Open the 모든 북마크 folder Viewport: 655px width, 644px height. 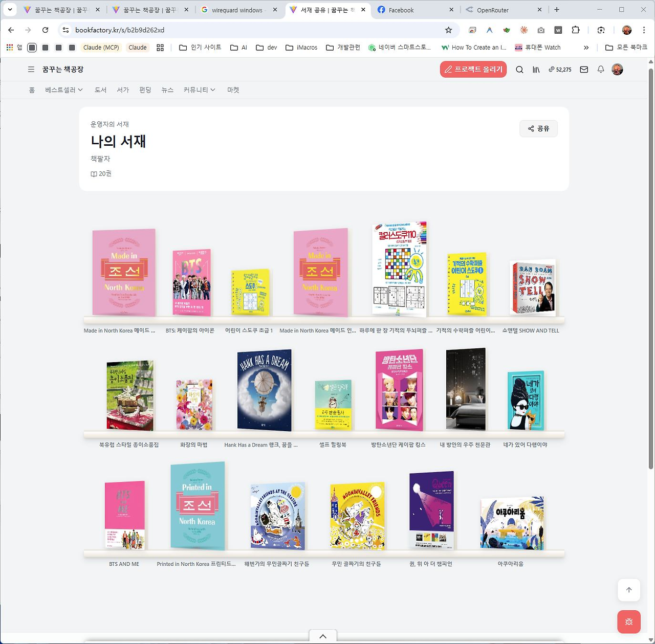(x=626, y=48)
